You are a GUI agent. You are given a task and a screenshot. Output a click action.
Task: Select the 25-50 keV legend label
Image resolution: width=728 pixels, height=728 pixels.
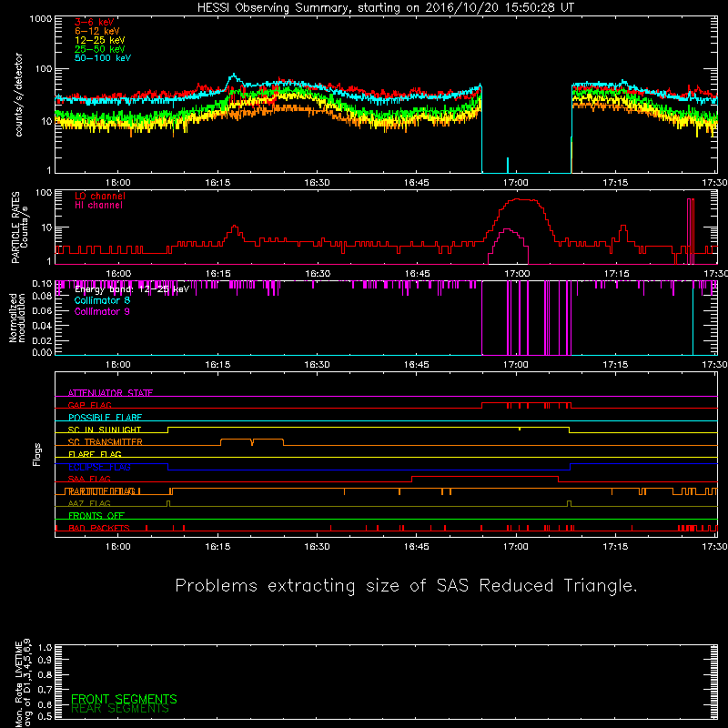click(x=100, y=49)
